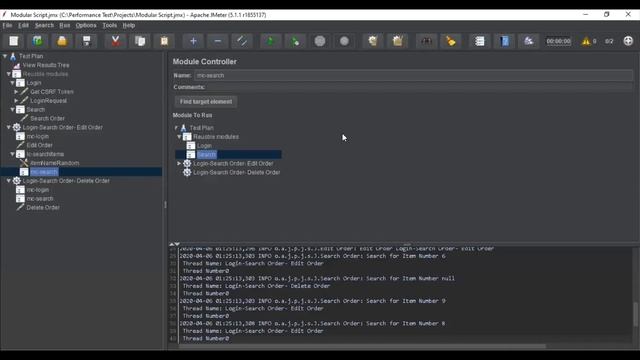The height and width of the screenshot is (360, 640).
Task: Select Login-Search Order- Delete Order in module tree
Action: pos(237,172)
